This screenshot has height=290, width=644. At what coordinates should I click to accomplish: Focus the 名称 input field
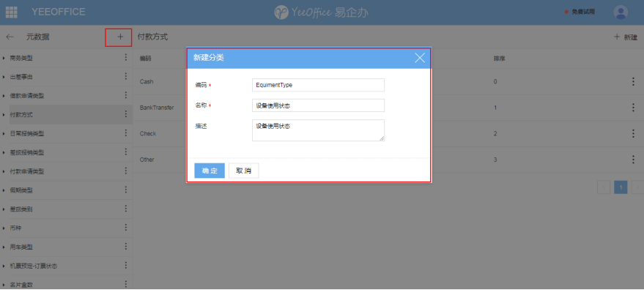coord(318,105)
